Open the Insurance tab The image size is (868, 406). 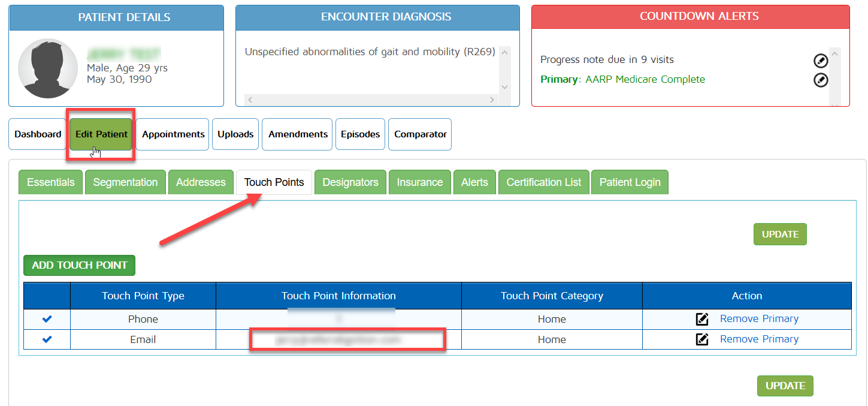click(x=419, y=182)
